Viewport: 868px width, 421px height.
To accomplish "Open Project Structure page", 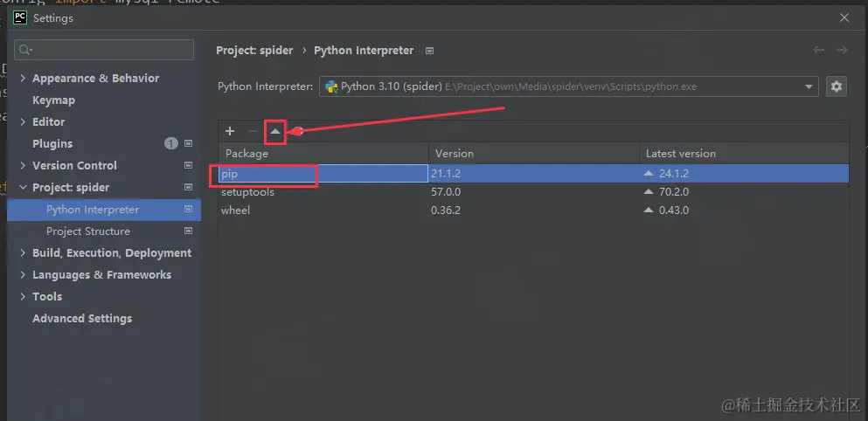I will 88,231.
